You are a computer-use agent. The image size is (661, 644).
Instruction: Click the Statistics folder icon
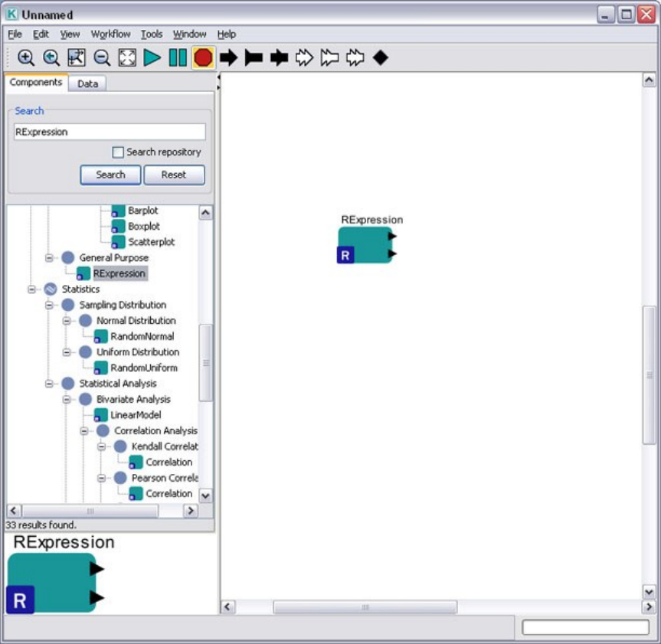coord(50,289)
